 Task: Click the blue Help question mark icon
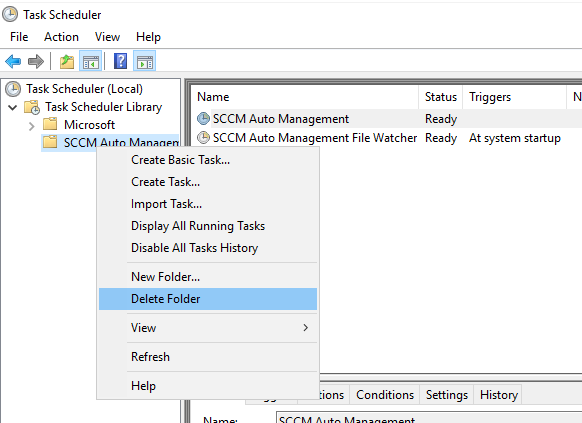coord(120,61)
